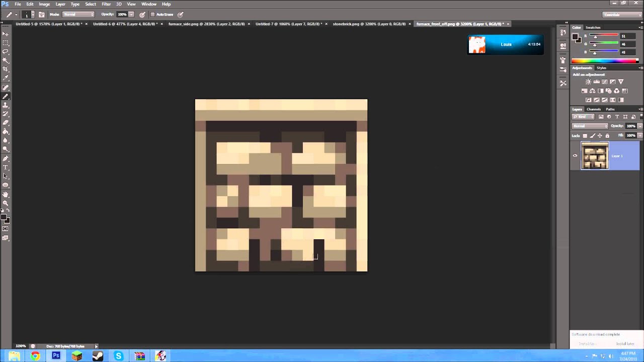Open the Filter menu
The width and height of the screenshot is (644, 362).
(x=106, y=4)
